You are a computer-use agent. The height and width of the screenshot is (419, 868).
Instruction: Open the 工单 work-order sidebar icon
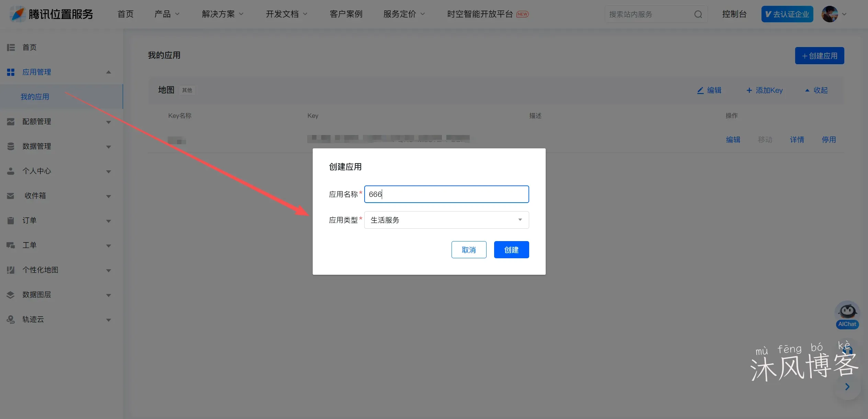[x=10, y=245]
